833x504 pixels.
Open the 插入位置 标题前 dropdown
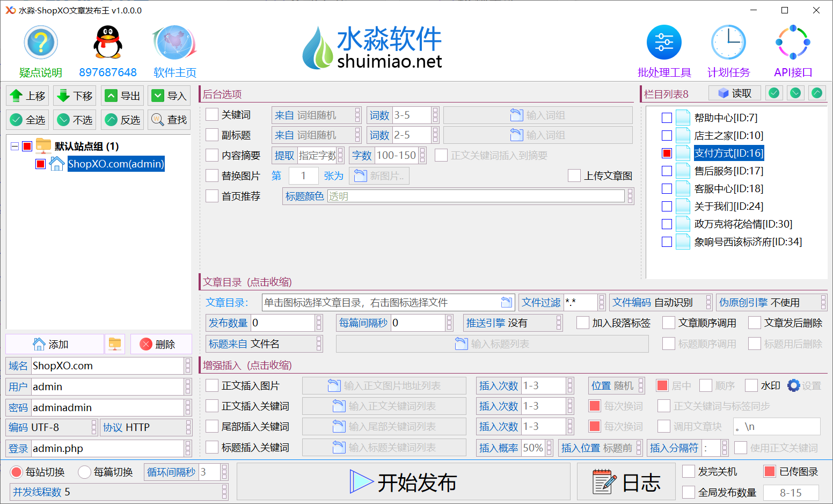[601, 448]
